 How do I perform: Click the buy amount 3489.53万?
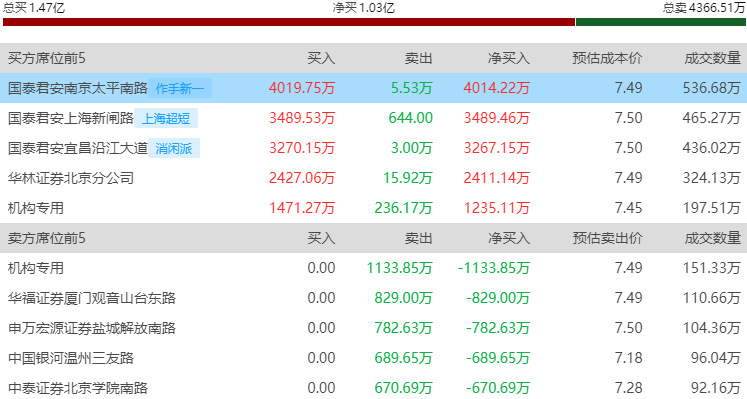coord(302,118)
